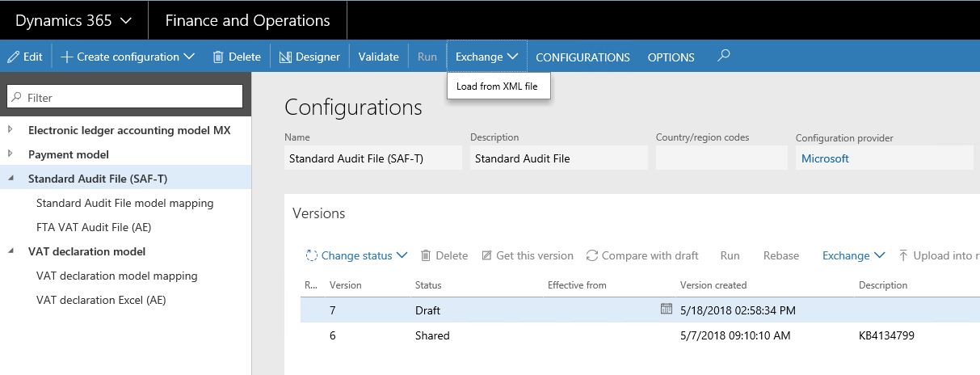
Task: Select Electronic ledger accounting model MX
Action: (130, 129)
